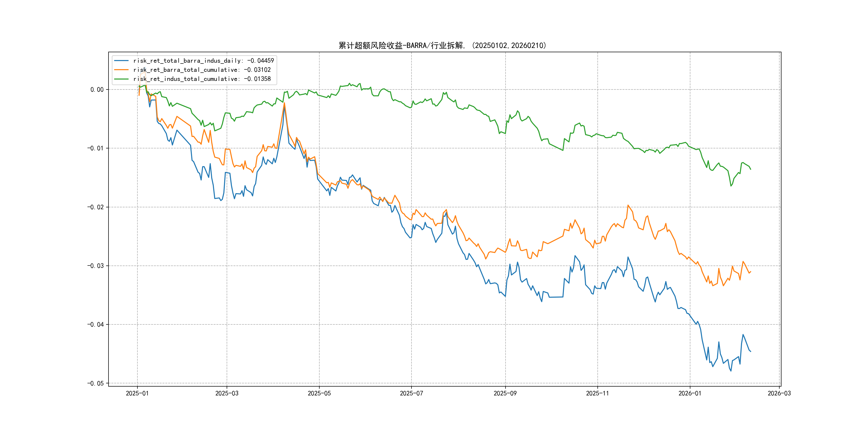Click the -0.03 y-axis tick label

(95, 266)
